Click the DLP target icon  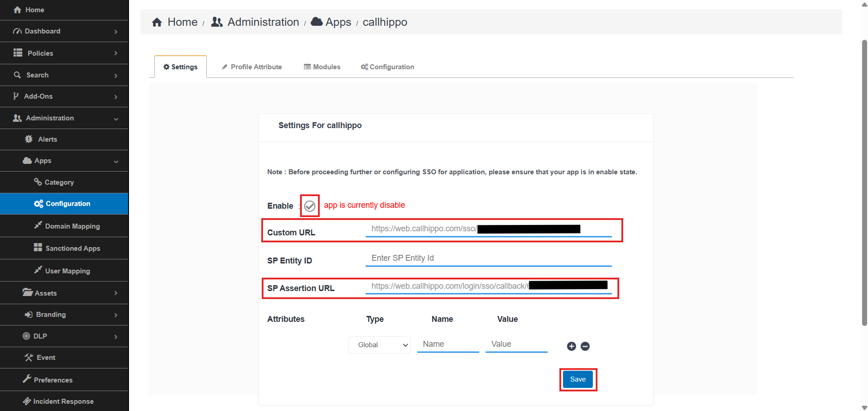26,336
